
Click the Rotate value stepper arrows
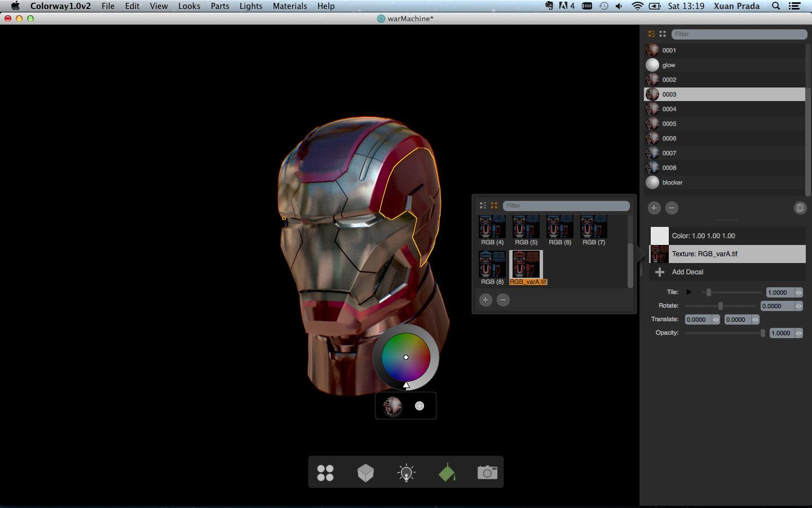point(798,306)
